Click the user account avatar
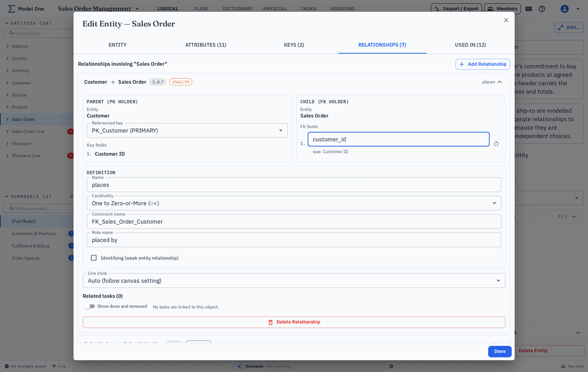This screenshot has height=372, width=588. tap(564, 9)
